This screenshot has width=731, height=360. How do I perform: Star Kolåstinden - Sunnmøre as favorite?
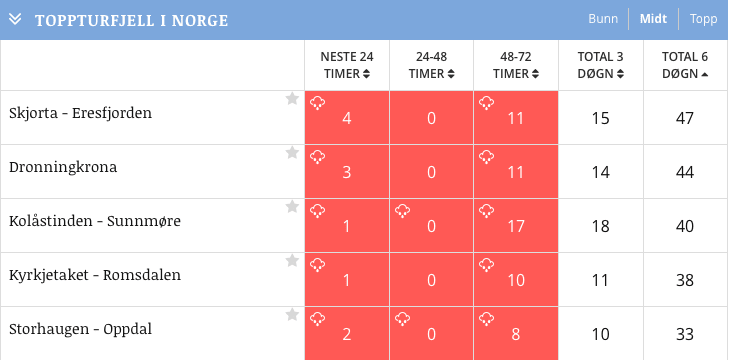point(292,207)
